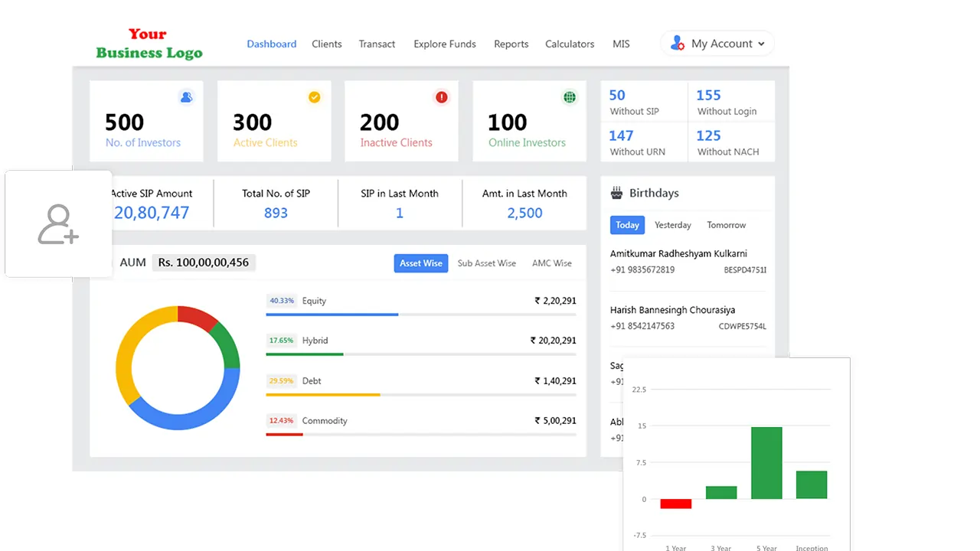The image size is (980, 551).
Task: Click the green globe Online Investors icon
Action: coord(570,97)
